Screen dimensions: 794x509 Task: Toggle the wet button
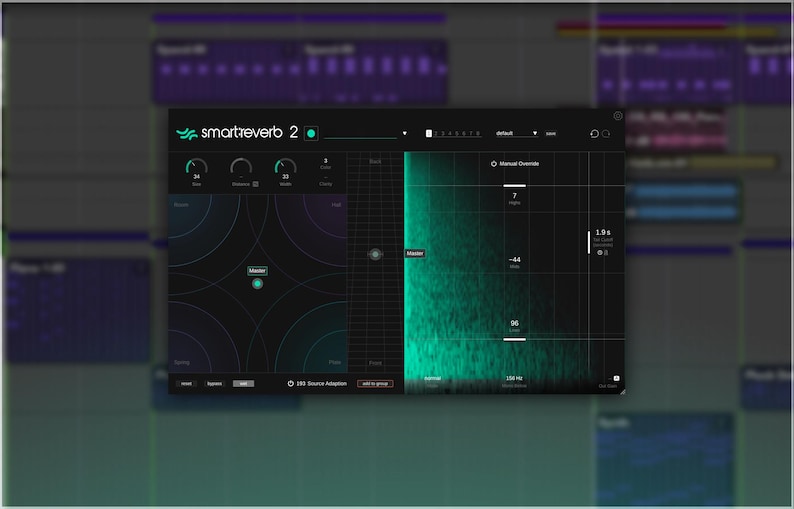[x=244, y=383]
